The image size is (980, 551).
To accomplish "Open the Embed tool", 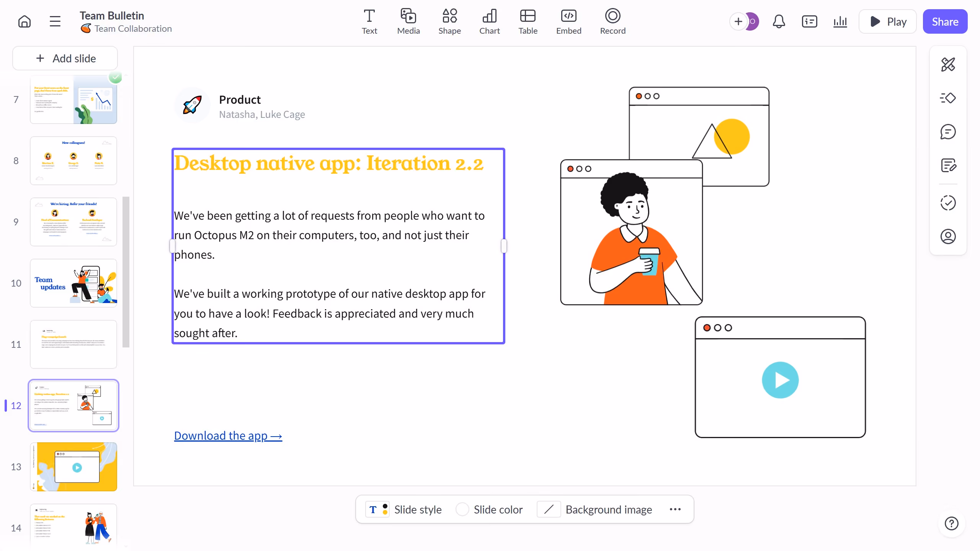I will tap(569, 22).
